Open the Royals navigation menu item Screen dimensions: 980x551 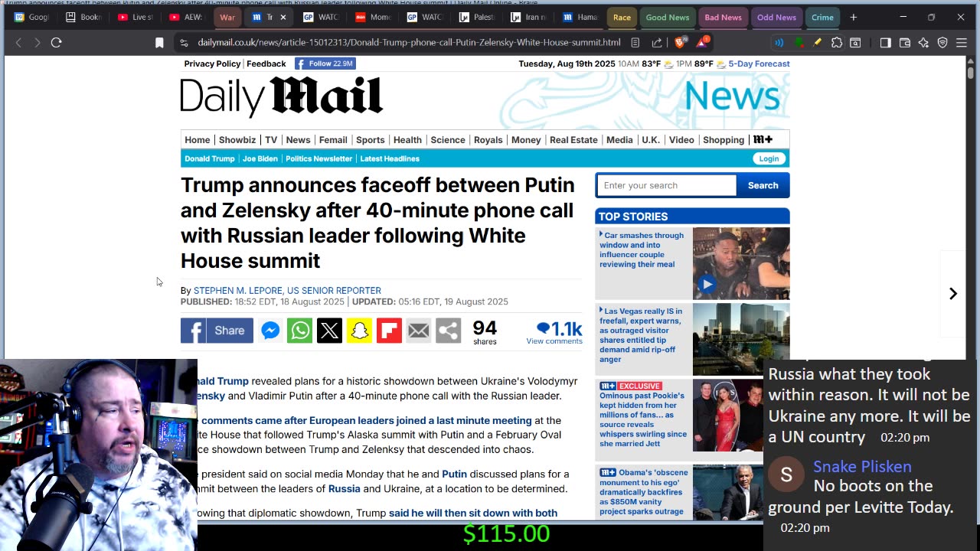click(488, 140)
